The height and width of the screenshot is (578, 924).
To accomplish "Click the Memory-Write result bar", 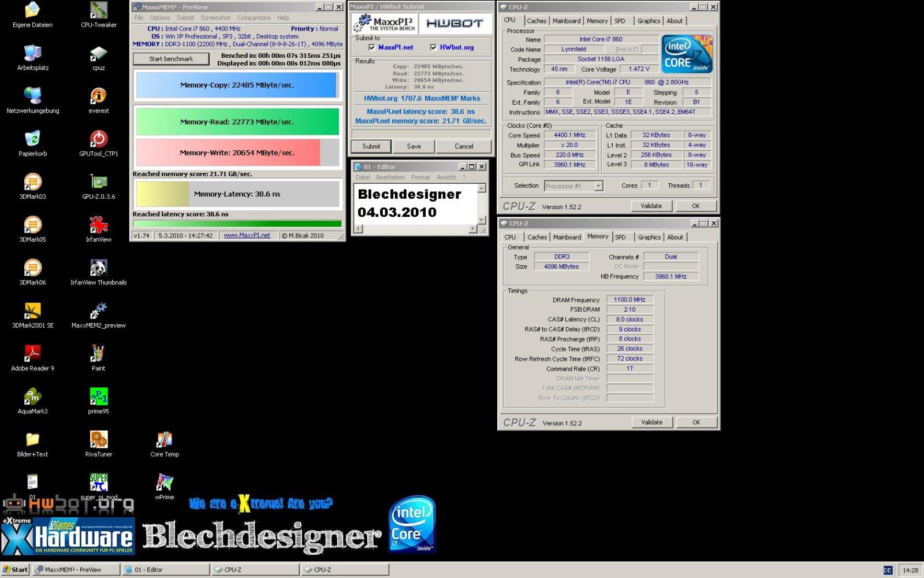I will pyautogui.click(x=237, y=153).
